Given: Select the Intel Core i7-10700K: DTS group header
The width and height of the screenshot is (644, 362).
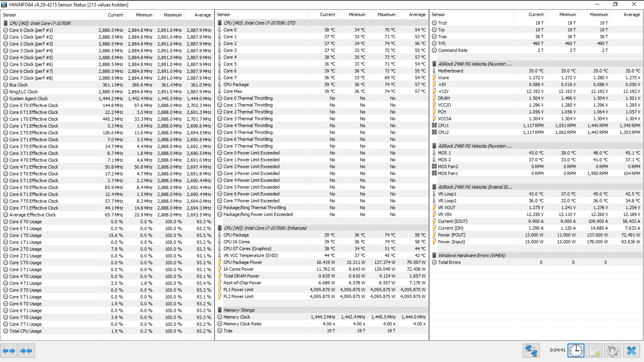Looking at the screenshot, I should click(322, 23).
